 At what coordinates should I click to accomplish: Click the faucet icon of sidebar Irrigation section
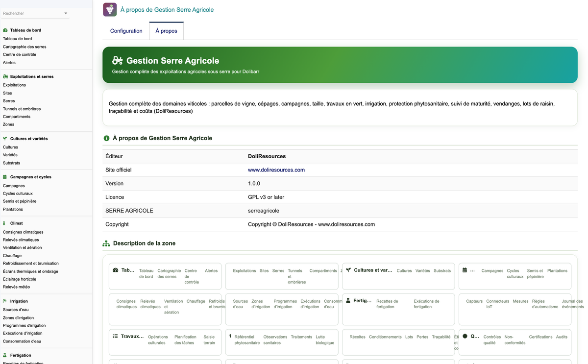(5, 301)
